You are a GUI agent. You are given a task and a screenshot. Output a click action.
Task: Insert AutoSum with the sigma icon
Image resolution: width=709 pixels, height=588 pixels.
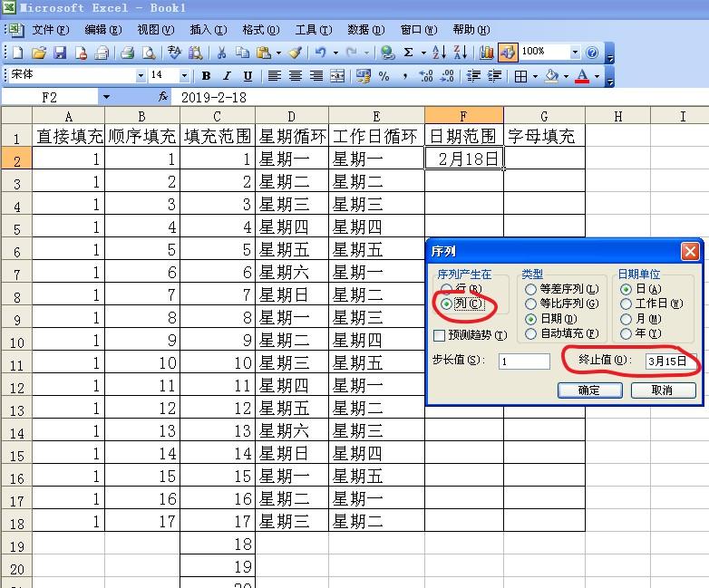[408, 53]
